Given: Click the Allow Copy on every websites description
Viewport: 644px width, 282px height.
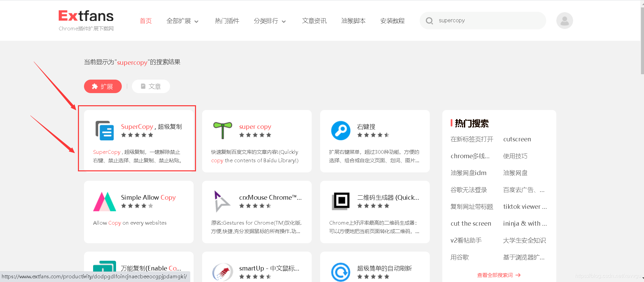Looking at the screenshot, I should click(130, 223).
